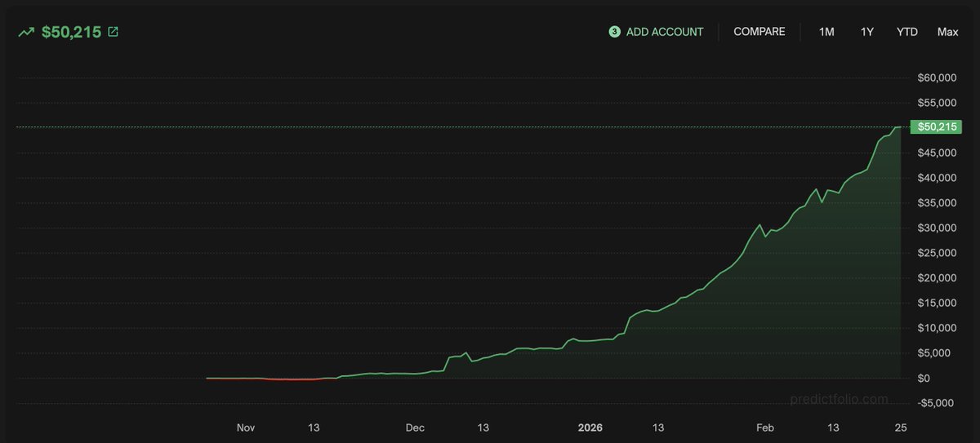980x443 pixels.
Task: Click the -$5,000 y-axis label
Action: point(936,403)
